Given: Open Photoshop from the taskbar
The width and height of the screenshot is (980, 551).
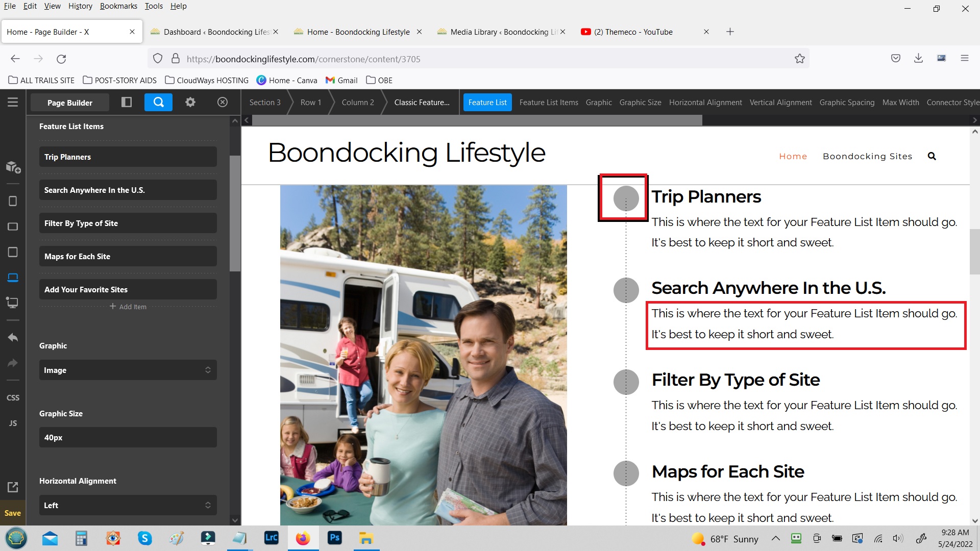Looking at the screenshot, I should click(335, 538).
